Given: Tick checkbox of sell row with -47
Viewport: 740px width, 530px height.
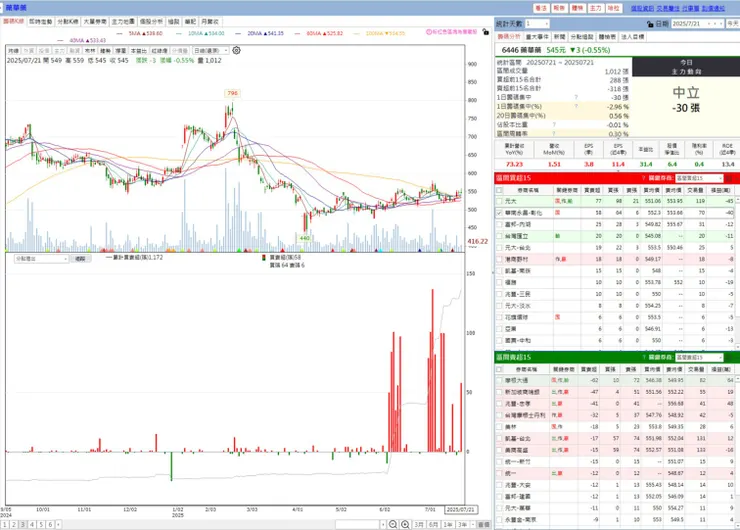Looking at the screenshot, I should point(499,392).
